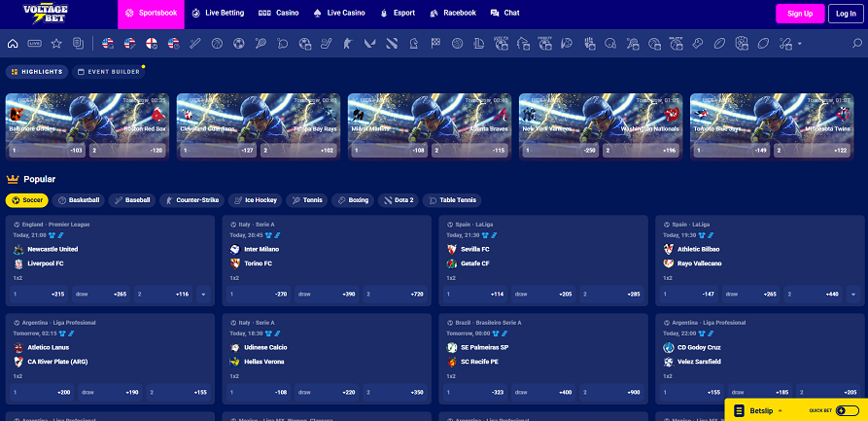The width and height of the screenshot is (868, 421).
Task: Click the Betslip ticket icon
Action: click(x=739, y=410)
